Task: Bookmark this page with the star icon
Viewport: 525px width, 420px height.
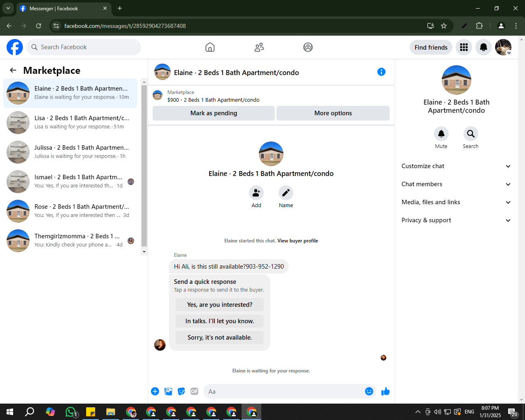Action: tap(444, 26)
